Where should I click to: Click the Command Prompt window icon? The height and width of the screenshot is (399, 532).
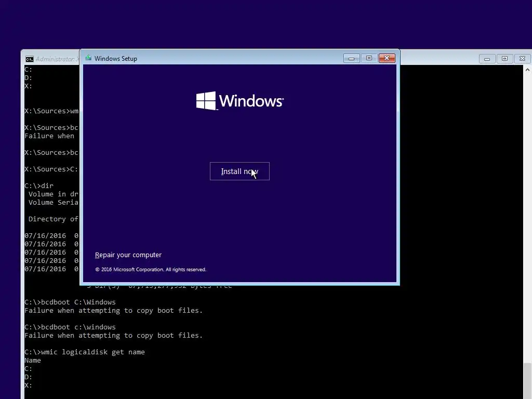click(x=30, y=59)
